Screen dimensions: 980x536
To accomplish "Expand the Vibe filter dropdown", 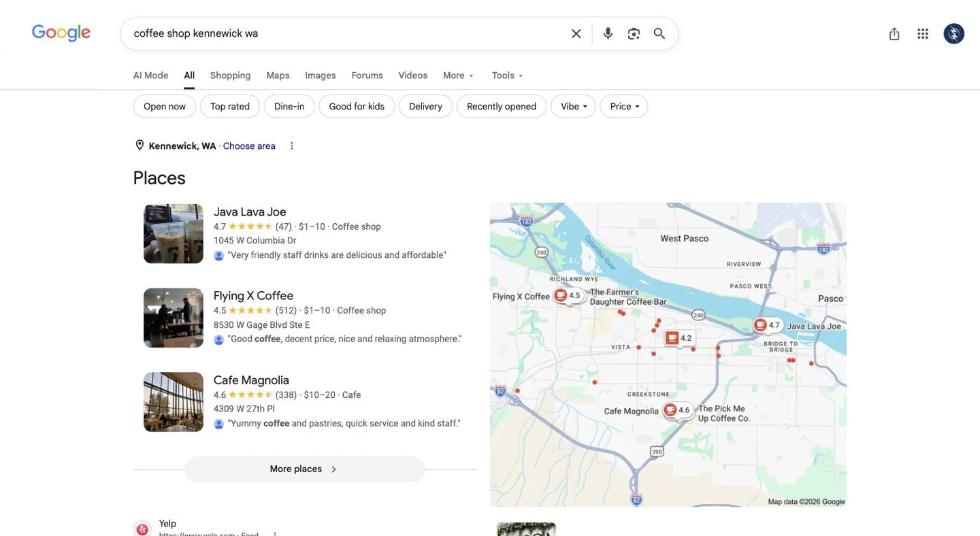I will pos(573,106).
